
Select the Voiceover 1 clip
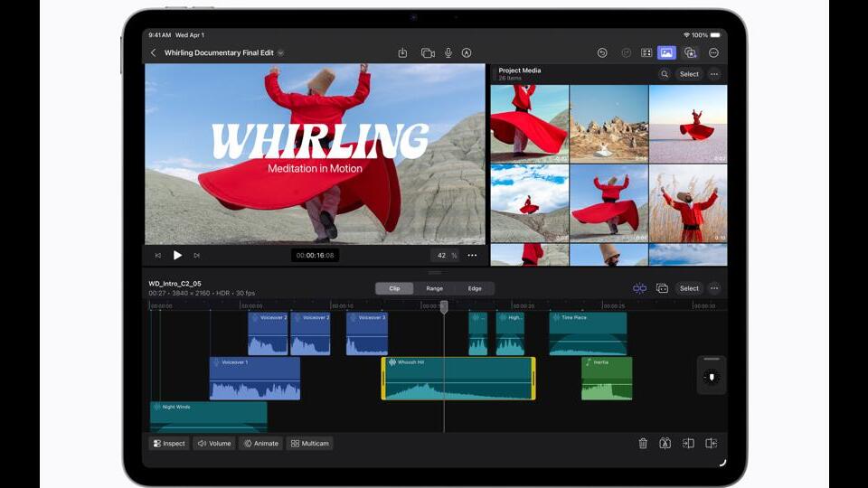pyautogui.click(x=255, y=379)
